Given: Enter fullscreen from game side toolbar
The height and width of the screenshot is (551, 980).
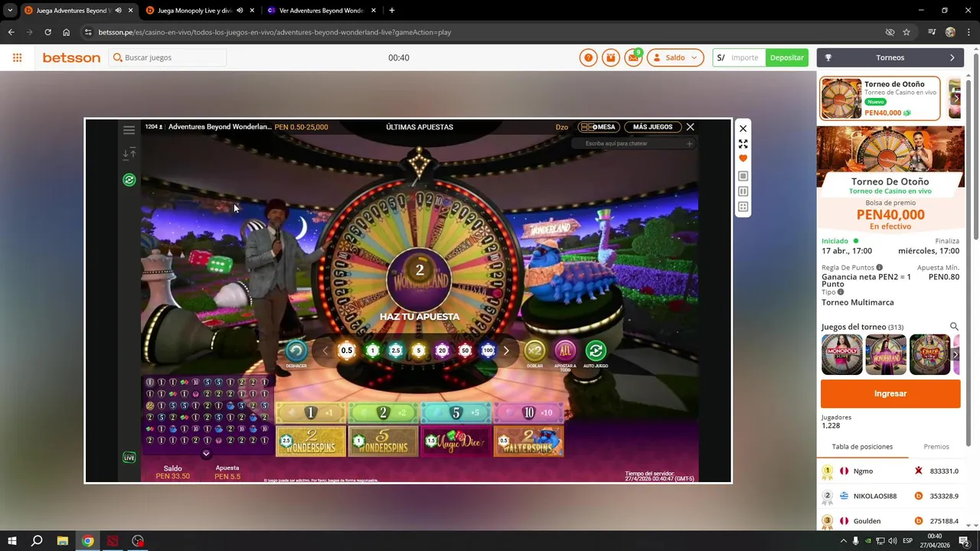Looking at the screenshot, I should pyautogui.click(x=743, y=144).
